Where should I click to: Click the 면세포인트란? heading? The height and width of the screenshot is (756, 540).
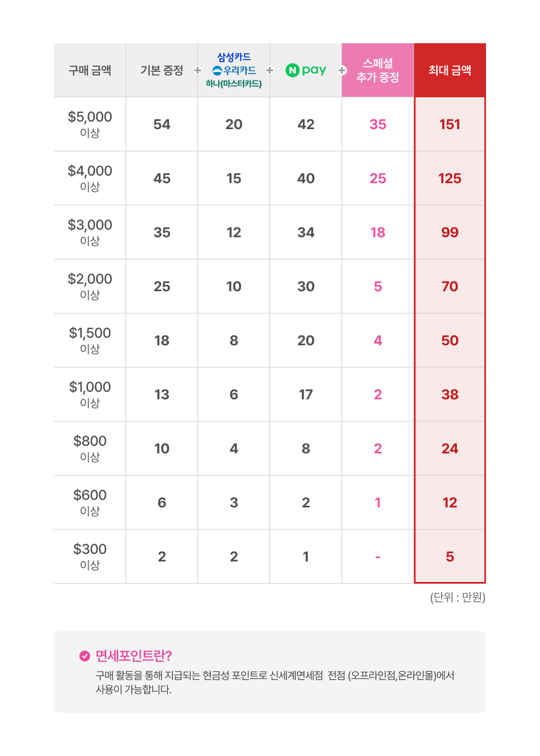[x=133, y=656]
